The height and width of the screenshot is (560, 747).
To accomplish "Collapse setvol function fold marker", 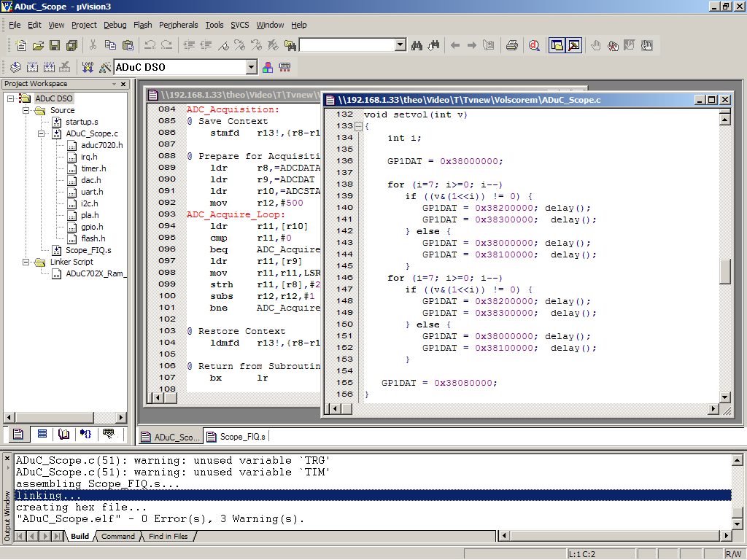I will point(359,126).
